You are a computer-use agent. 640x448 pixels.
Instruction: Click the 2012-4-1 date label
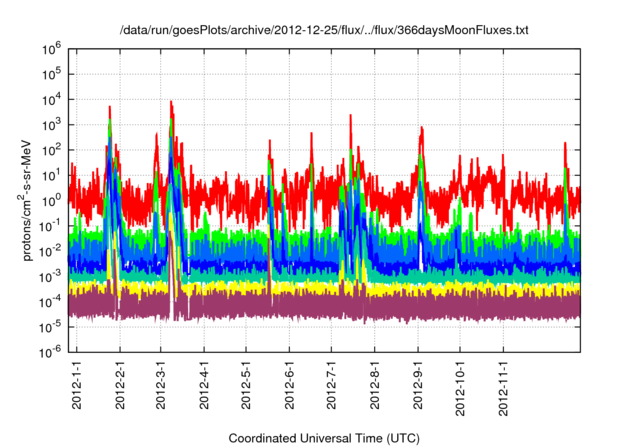click(x=204, y=385)
